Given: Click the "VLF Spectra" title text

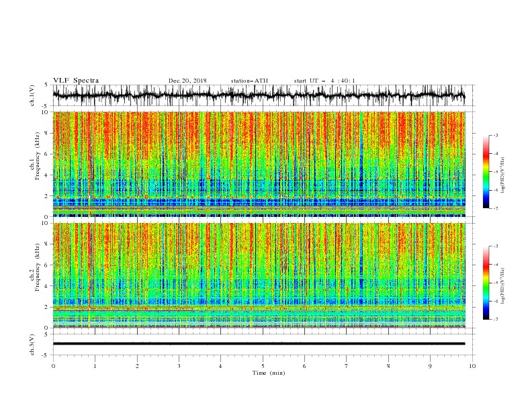Looking at the screenshot, I should [76, 81].
